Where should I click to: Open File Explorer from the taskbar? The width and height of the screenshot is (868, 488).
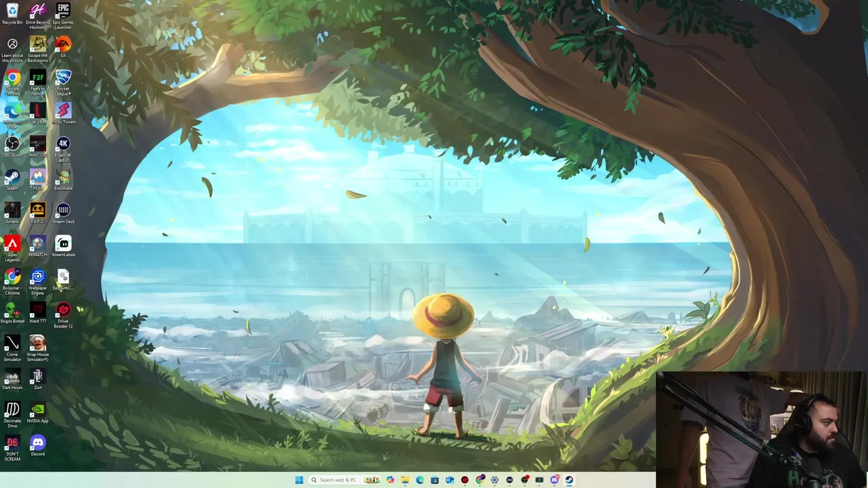405,480
